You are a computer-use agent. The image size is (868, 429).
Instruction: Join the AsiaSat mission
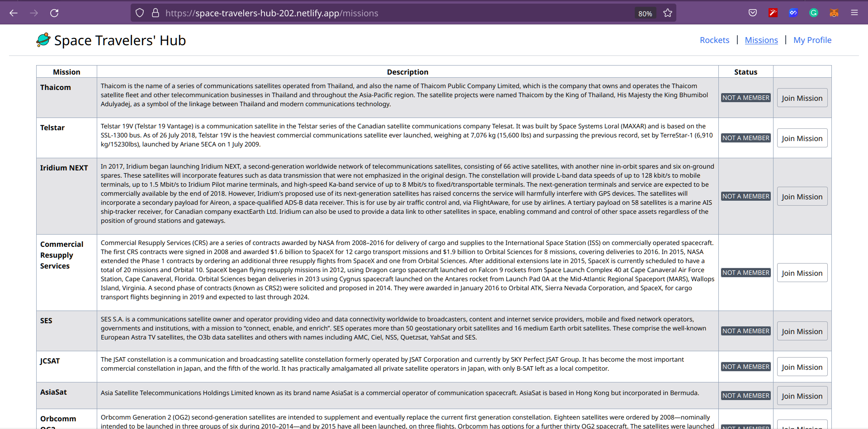click(802, 396)
